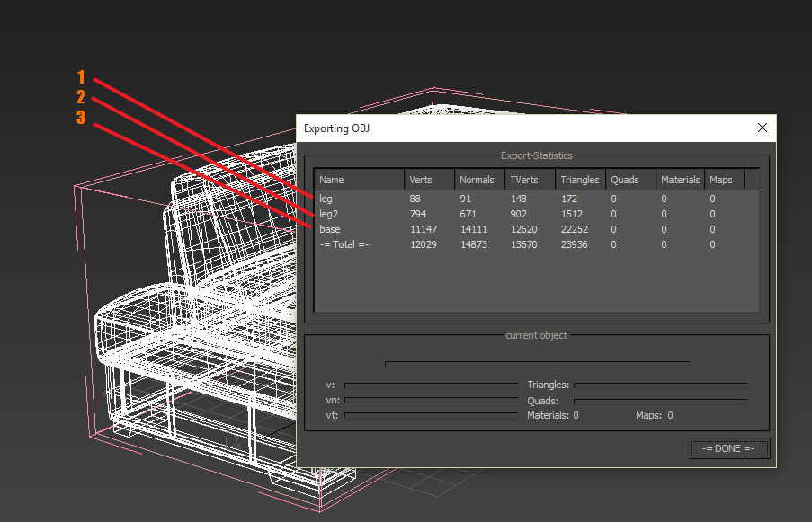Image resolution: width=812 pixels, height=522 pixels.
Task: Click the Triangles column header
Action: pos(579,179)
